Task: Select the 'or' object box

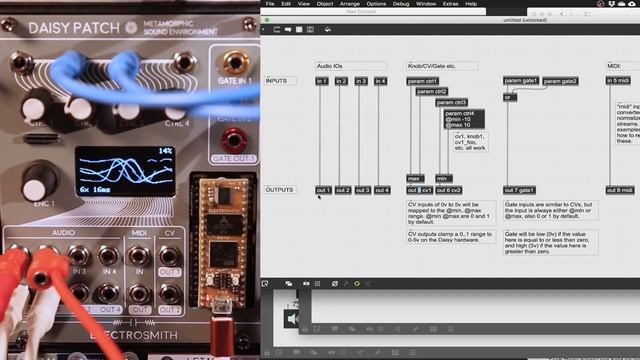Action: (x=510, y=98)
